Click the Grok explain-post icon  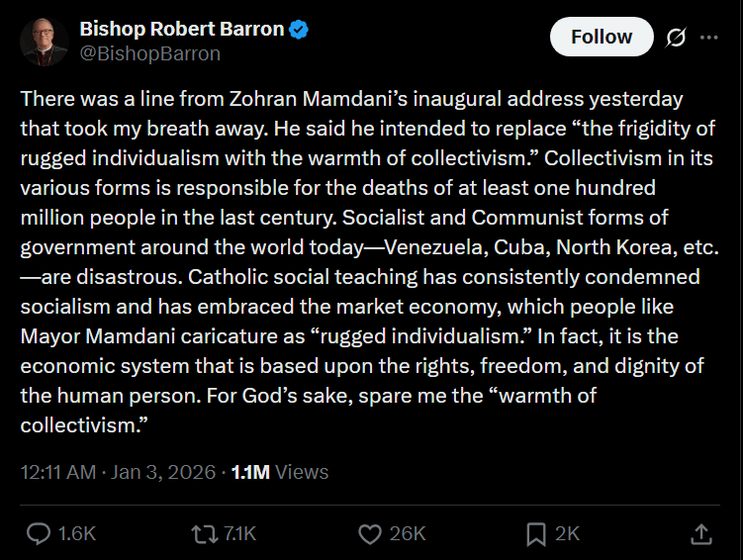tap(677, 38)
